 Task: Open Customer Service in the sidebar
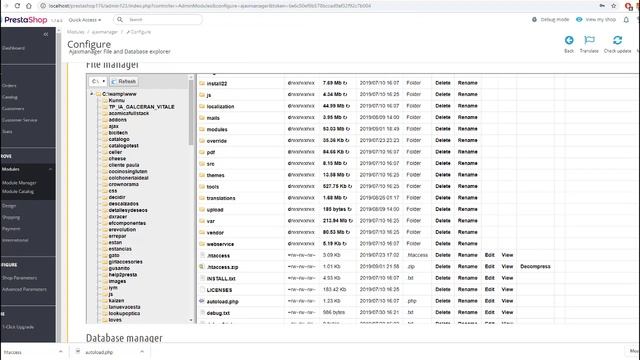(x=20, y=120)
